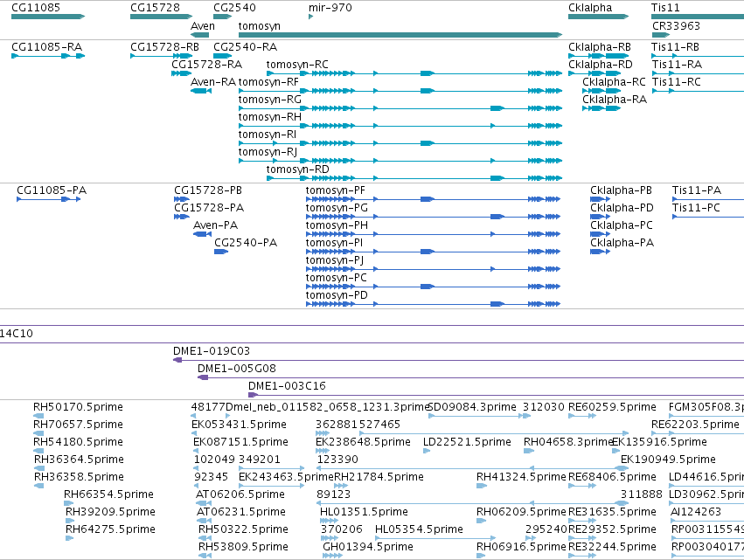
Task: Click protein CG15728-PB label
Action: (x=208, y=190)
